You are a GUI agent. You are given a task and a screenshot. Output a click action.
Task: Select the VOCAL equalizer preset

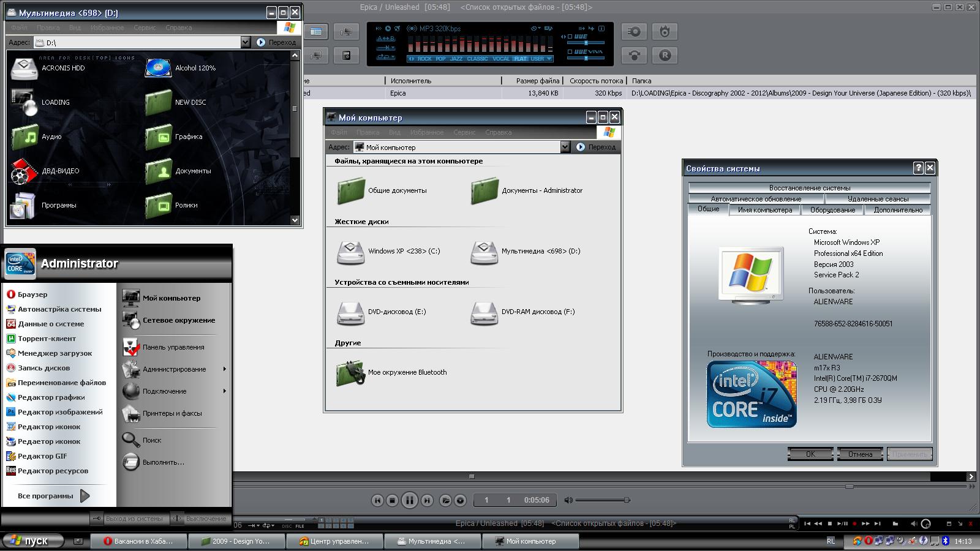coord(501,59)
